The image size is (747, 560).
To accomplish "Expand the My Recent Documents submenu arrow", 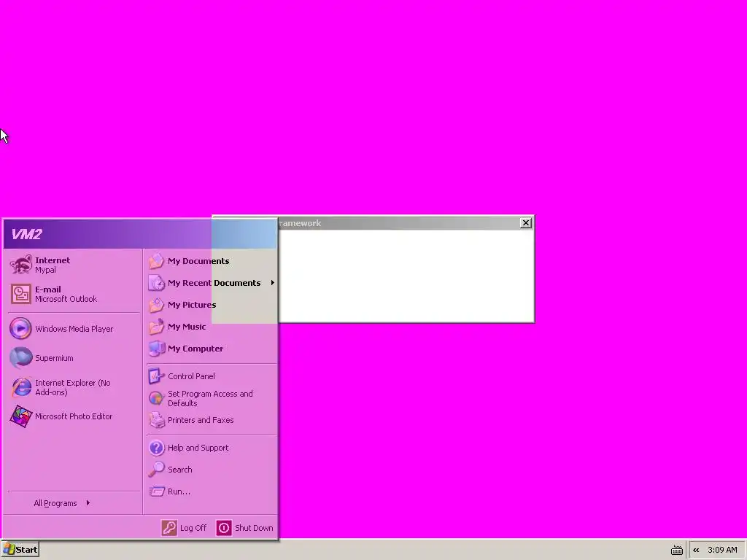I will pos(273,283).
